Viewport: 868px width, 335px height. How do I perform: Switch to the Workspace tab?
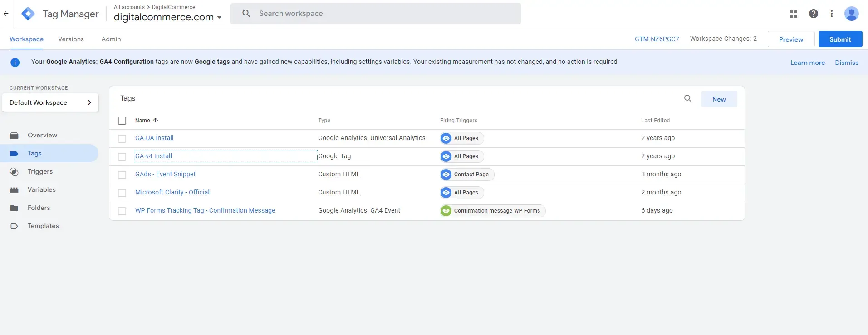(26, 39)
